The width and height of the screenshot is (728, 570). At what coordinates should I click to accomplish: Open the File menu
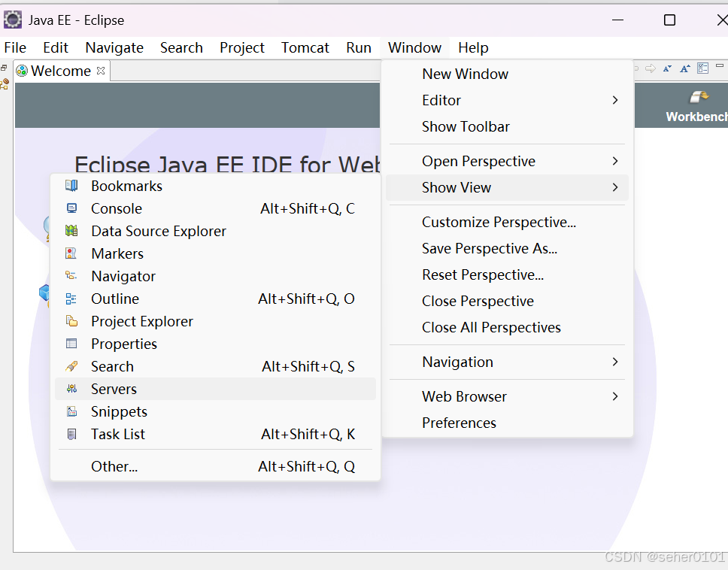tap(15, 47)
